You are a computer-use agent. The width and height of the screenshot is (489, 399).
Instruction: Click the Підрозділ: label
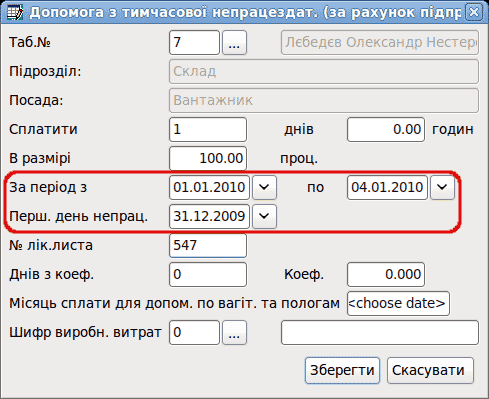[45, 71]
